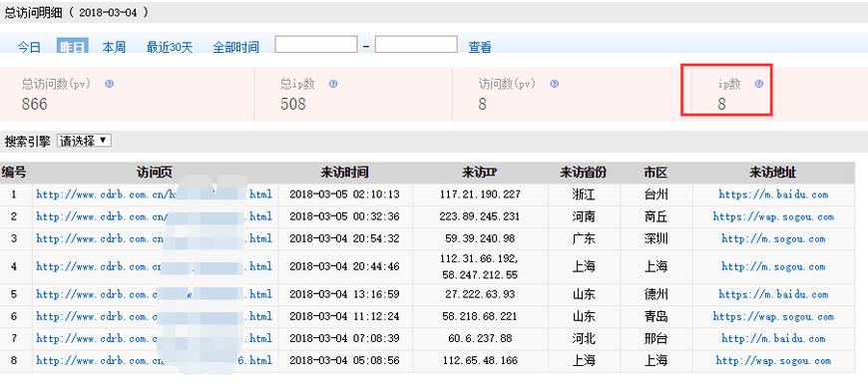Screen dimensions: 868x391
Task: Click the 编号 column header
Action: [14, 173]
